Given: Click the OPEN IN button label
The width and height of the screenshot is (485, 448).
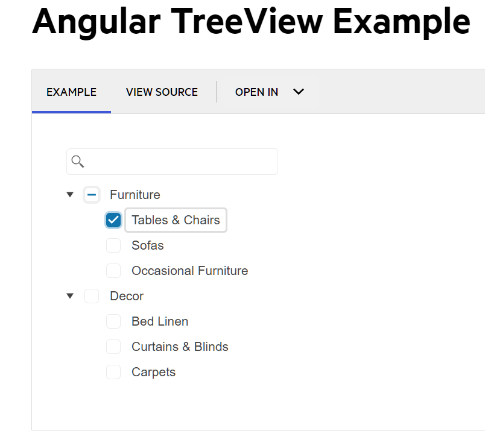Looking at the screenshot, I should (256, 92).
